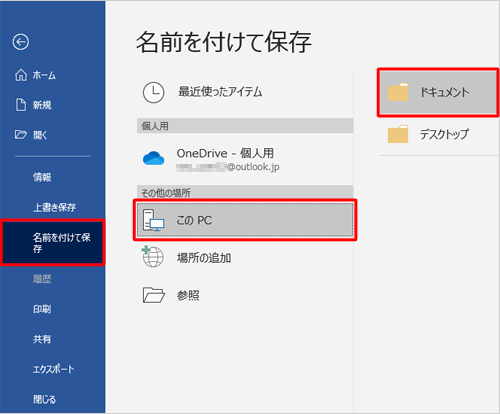Choose 閉じる in the sidebar
Screen dimensions: 500x414
tap(44, 399)
